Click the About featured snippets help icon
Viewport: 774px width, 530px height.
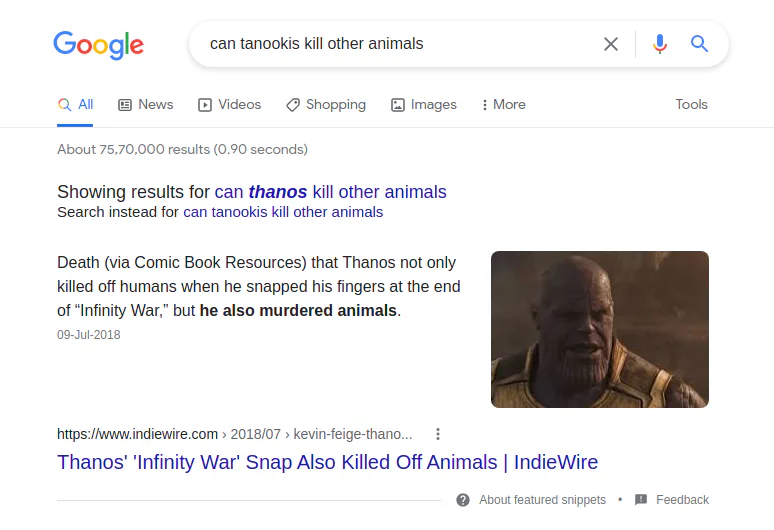[x=463, y=500]
